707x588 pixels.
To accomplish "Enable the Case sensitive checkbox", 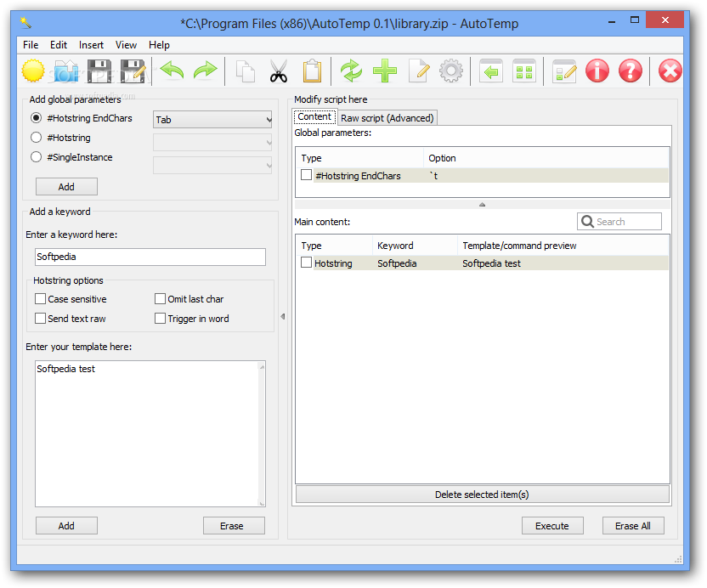I will point(40,299).
